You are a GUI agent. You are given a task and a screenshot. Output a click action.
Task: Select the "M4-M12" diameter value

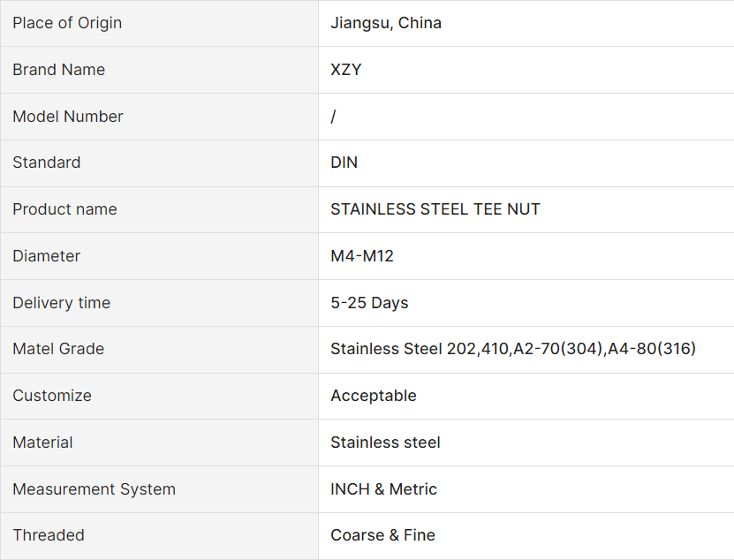point(362,256)
